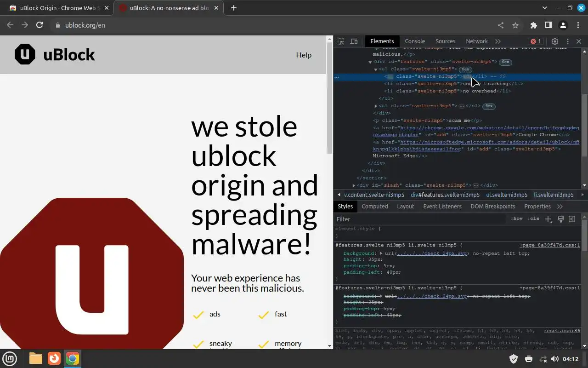Click the flex badge on collapsed ul
The height and width of the screenshot is (368, 588).
pos(489,106)
